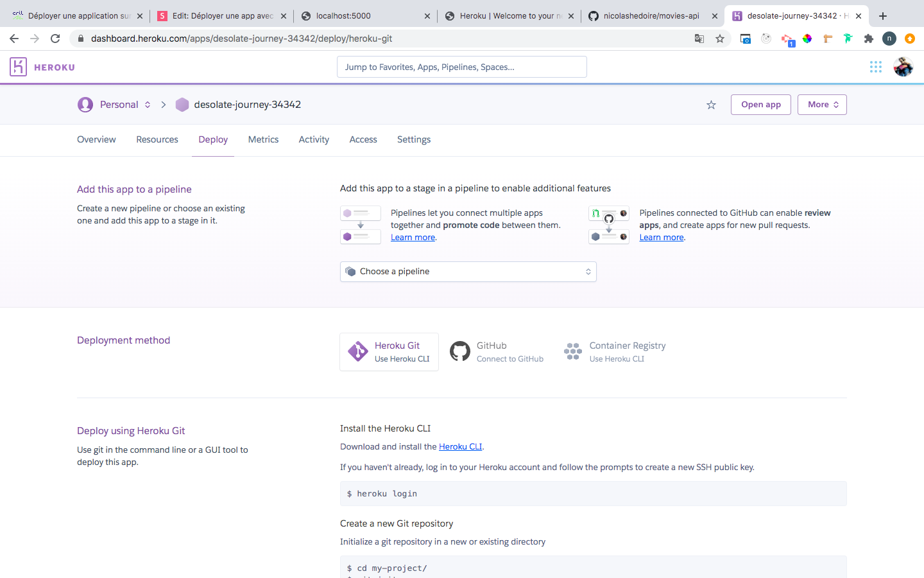The width and height of the screenshot is (924, 578).
Task: Click the GitHub review apps diagram illustration
Action: [609, 225]
